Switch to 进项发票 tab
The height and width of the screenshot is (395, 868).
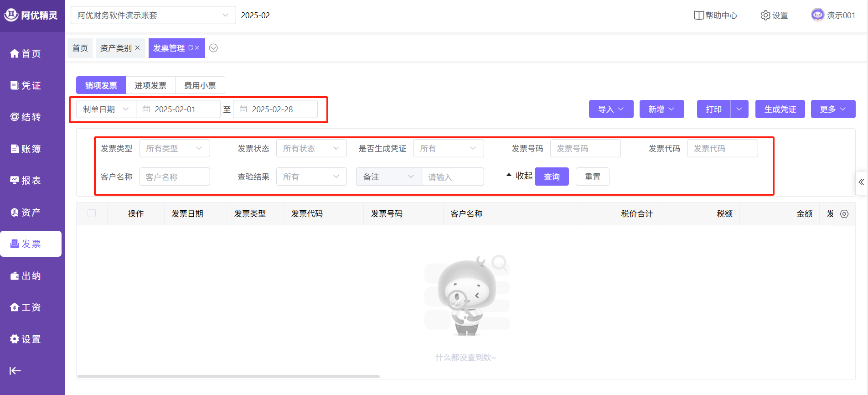coord(150,86)
